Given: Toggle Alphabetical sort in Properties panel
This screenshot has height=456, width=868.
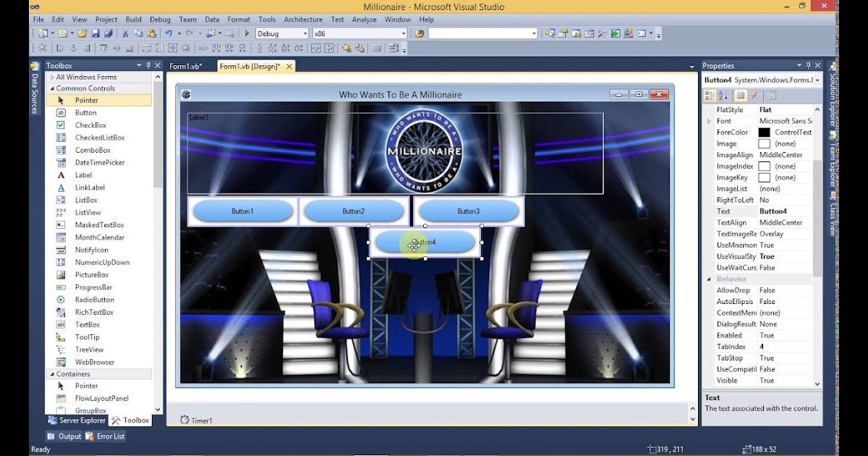Looking at the screenshot, I should point(723,95).
